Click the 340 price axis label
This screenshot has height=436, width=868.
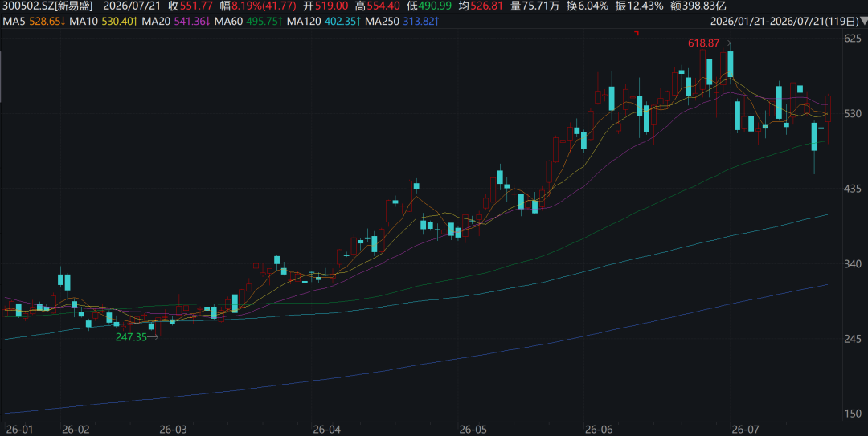853,264
